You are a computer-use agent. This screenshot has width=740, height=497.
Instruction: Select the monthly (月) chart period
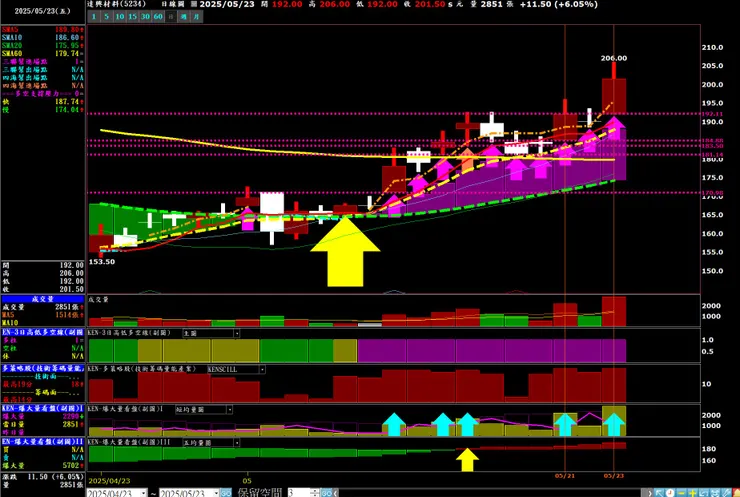tap(197, 17)
